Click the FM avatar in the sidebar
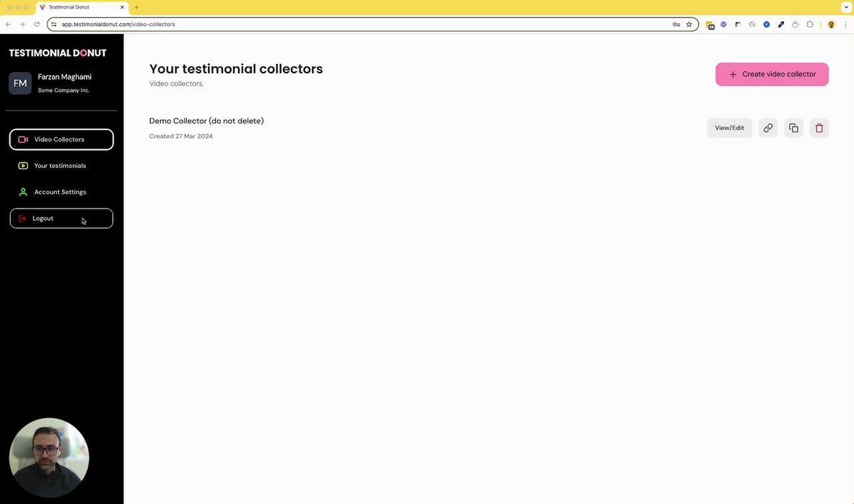Viewport: 854px width, 504px height. 20,83
